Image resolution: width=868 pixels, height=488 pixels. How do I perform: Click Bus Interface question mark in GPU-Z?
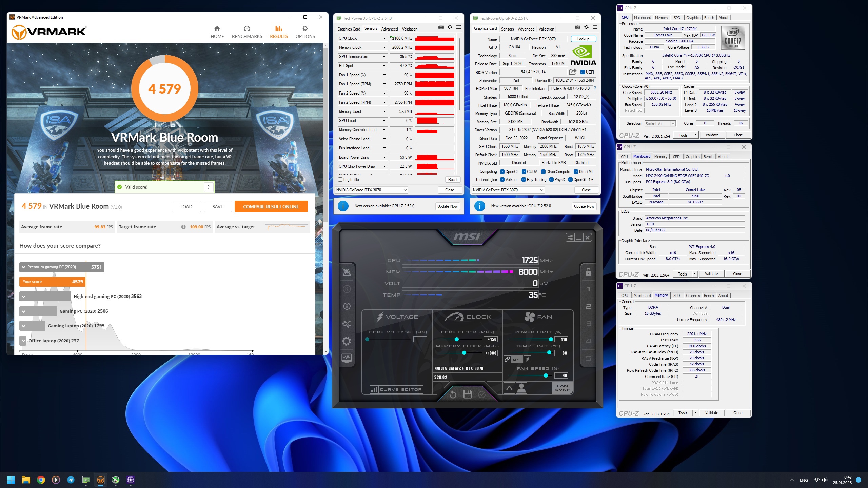click(x=595, y=88)
